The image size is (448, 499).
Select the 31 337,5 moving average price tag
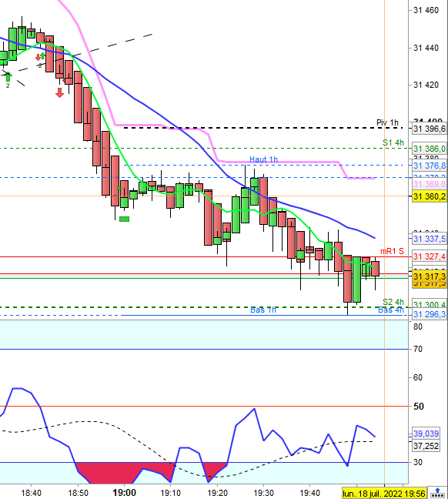[x=430, y=239]
